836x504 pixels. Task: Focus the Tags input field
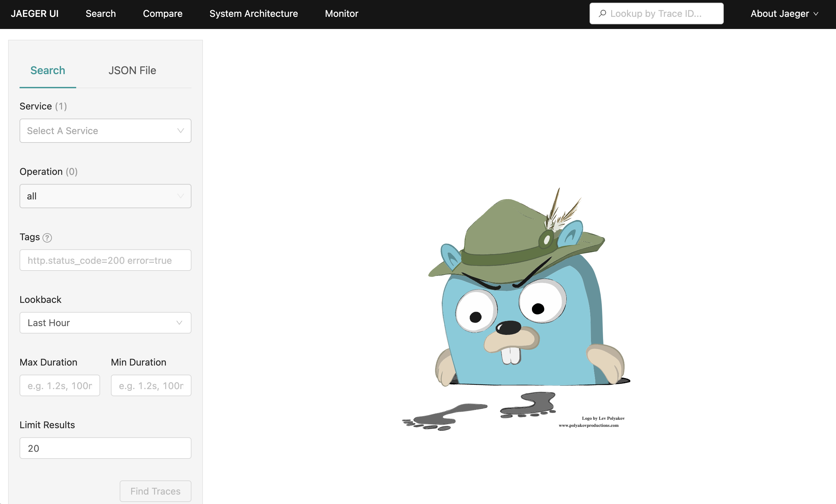pos(105,260)
